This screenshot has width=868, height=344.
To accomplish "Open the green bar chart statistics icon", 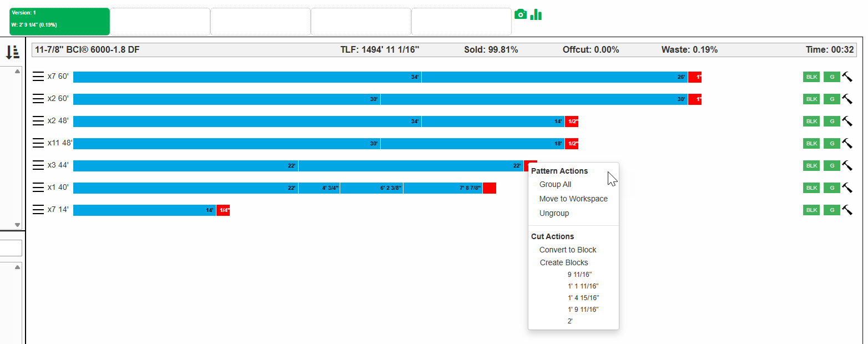I will click(536, 14).
